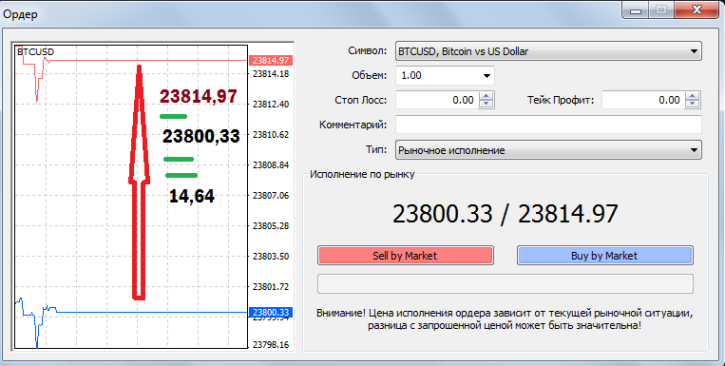This screenshot has height=366, width=725.
Task: Open the Тип execution type dropdown
Action: (694, 150)
